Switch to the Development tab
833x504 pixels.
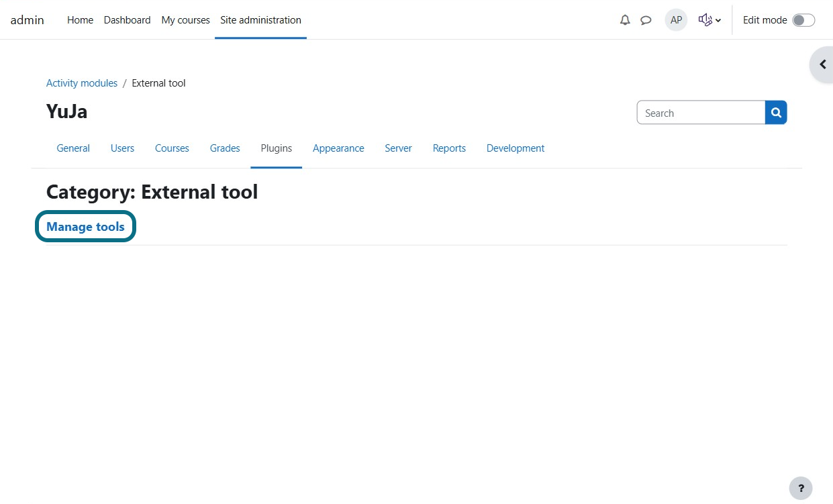click(x=516, y=148)
